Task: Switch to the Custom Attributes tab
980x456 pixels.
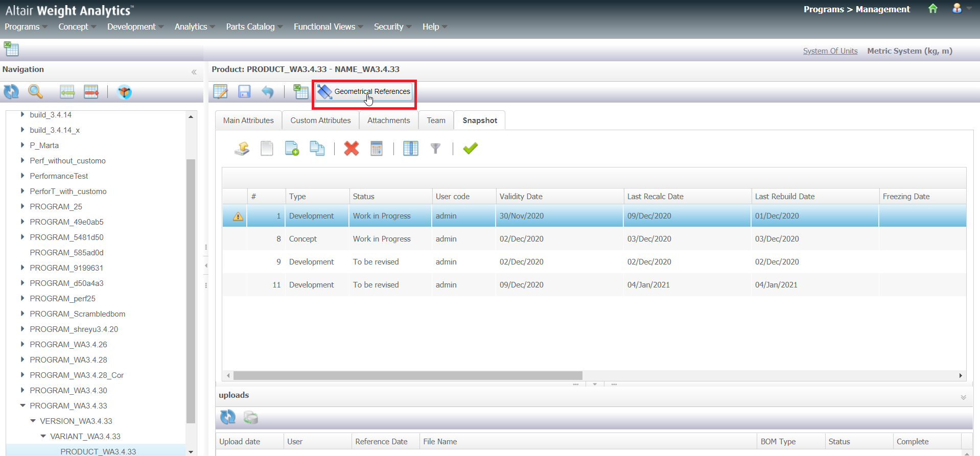Action: 320,121
